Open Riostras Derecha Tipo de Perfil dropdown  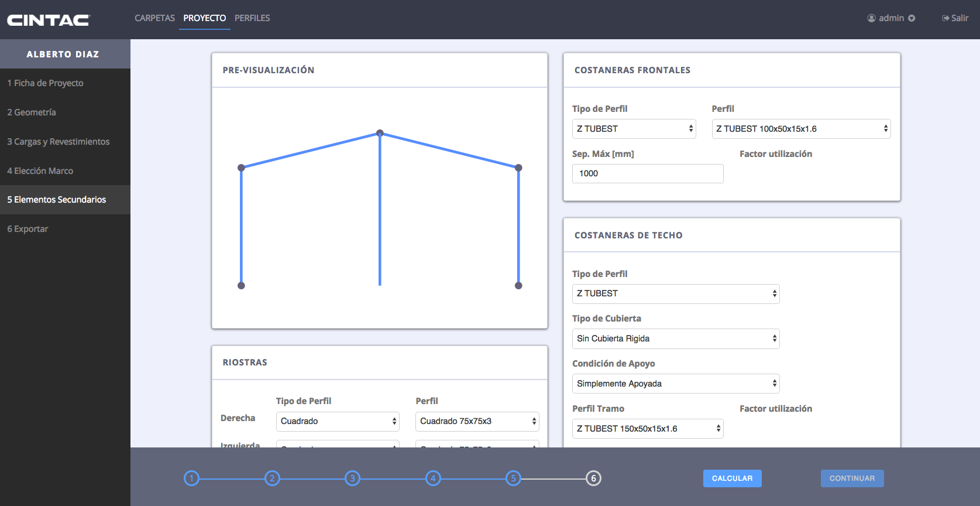(x=338, y=422)
